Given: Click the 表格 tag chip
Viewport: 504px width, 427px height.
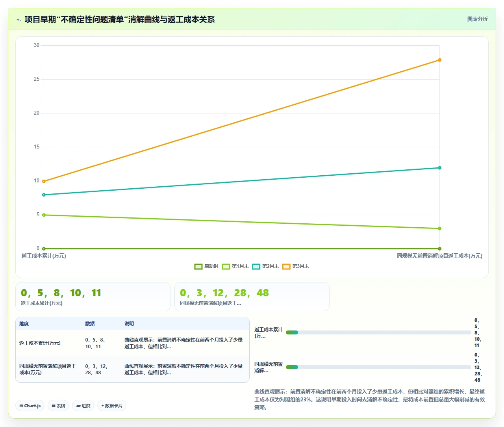Looking at the screenshot, I should [58, 406].
